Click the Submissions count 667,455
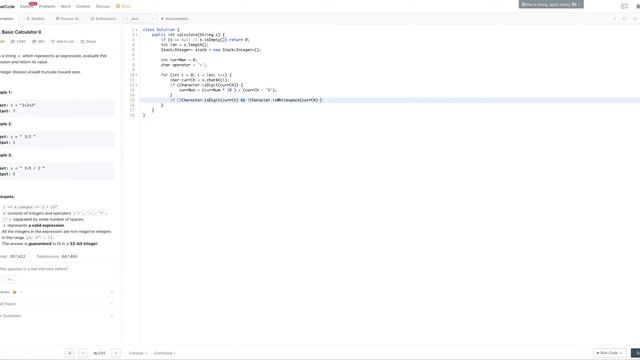Image resolution: width=640 pixels, height=360 pixels. click(x=69, y=256)
